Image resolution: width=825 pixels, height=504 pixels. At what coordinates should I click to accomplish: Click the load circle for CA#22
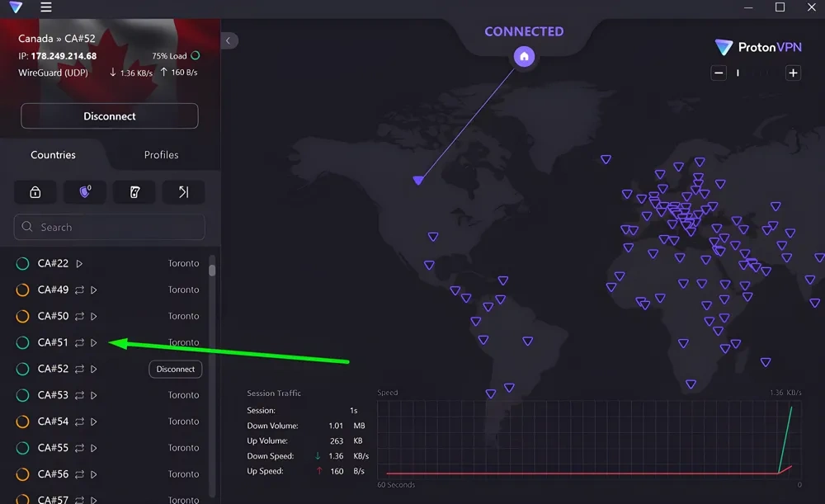[x=22, y=264]
